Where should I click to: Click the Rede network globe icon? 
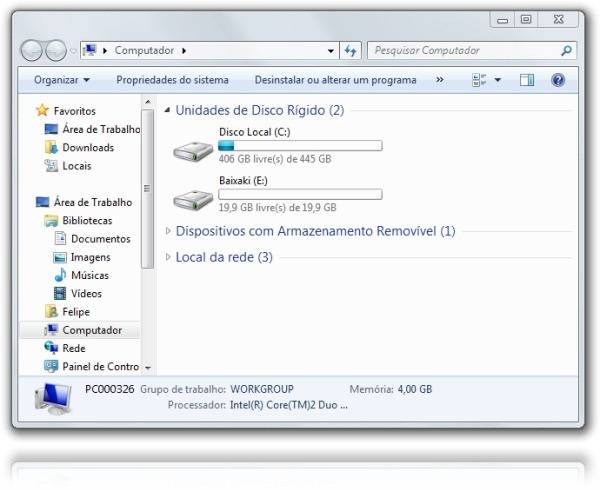click(x=51, y=348)
